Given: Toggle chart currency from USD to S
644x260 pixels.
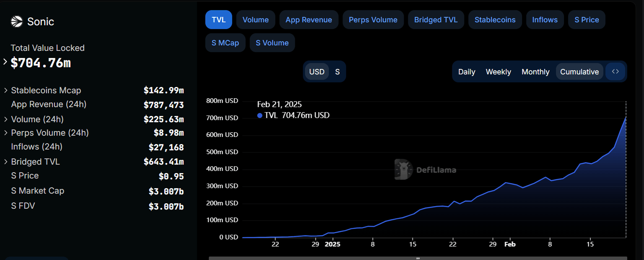Looking at the screenshot, I should coord(338,71).
